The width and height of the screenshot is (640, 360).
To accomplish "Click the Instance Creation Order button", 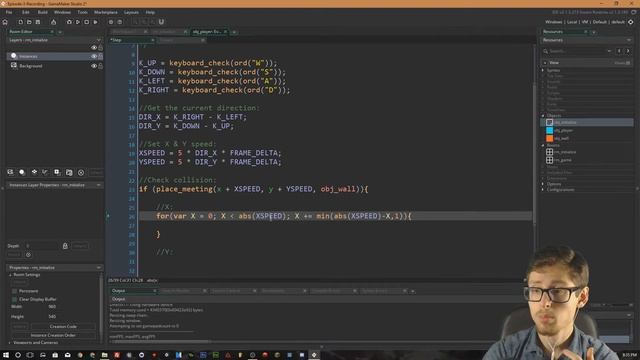I will pos(53,335).
